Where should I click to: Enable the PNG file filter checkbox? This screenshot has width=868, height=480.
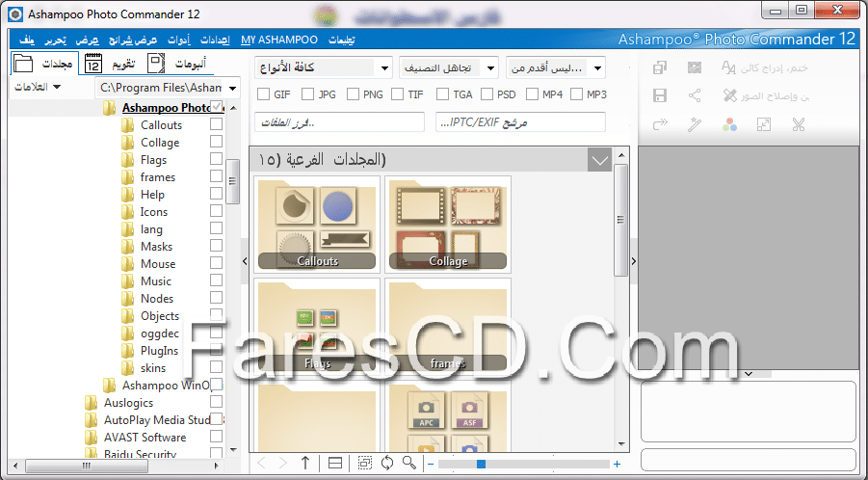coord(353,94)
